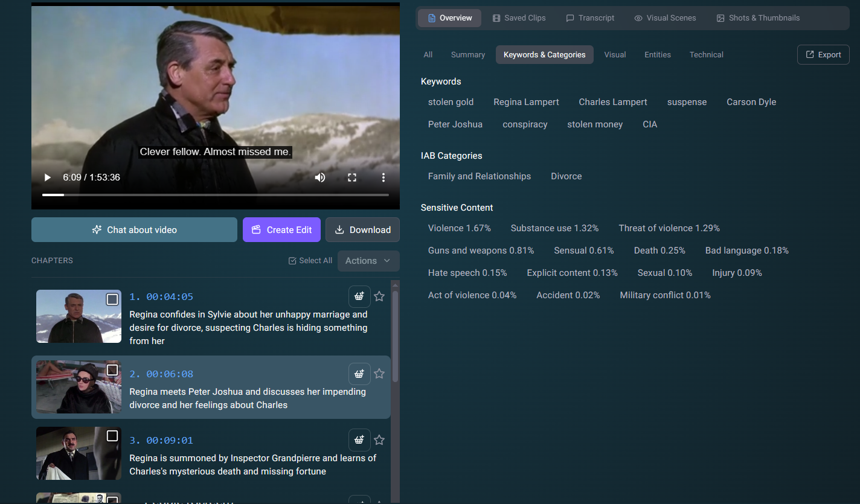
Task: Tick the checkbox for chapter 1
Action: click(x=112, y=299)
